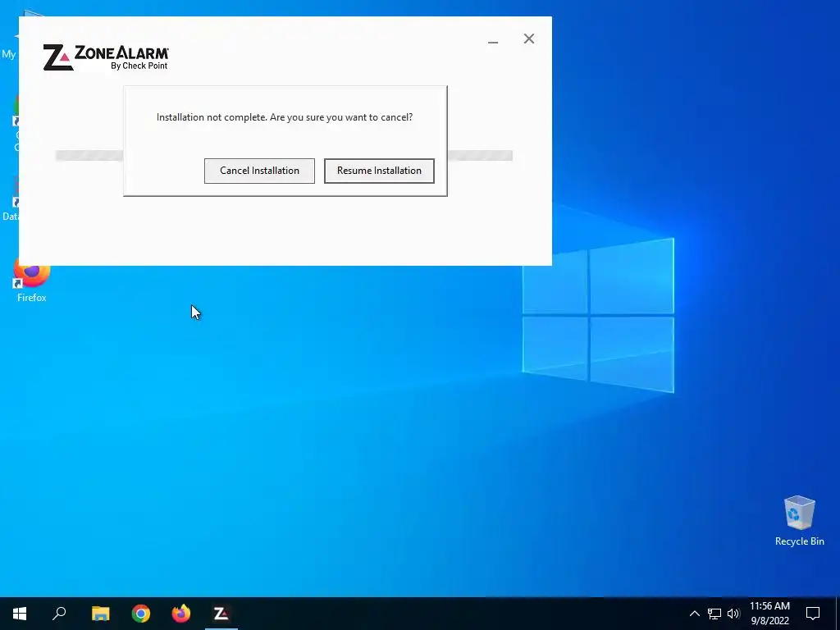Launch Google Chrome from taskbar
This screenshot has height=630, width=840.
click(141, 614)
